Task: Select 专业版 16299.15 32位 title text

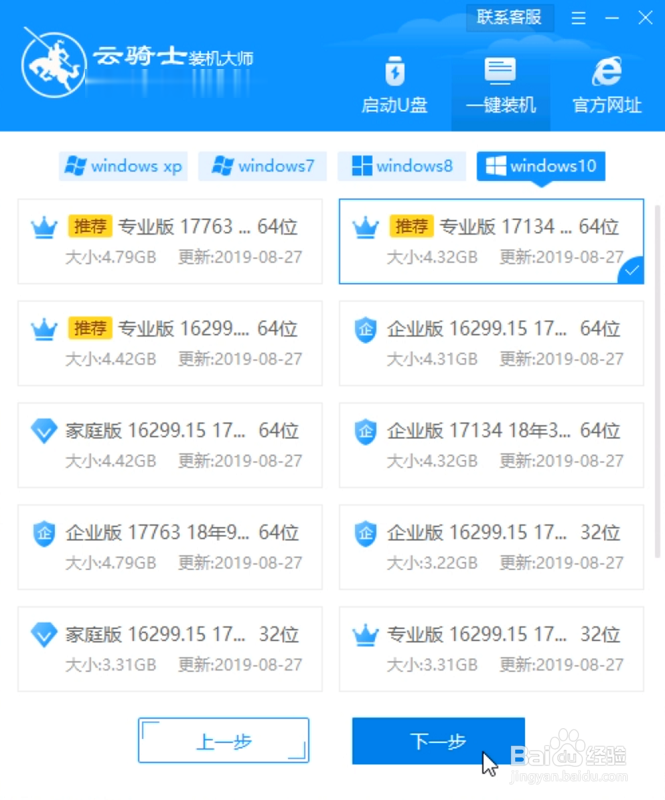Action: click(x=503, y=635)
